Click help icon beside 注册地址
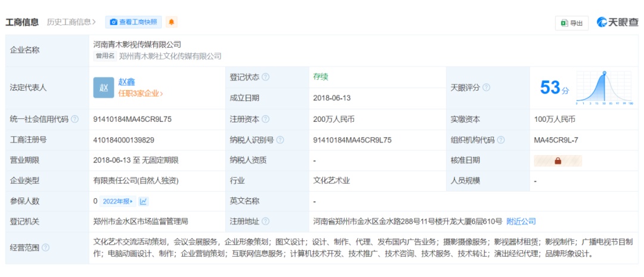This screenshot has height=277, width=644. click(x=265, y=221)
